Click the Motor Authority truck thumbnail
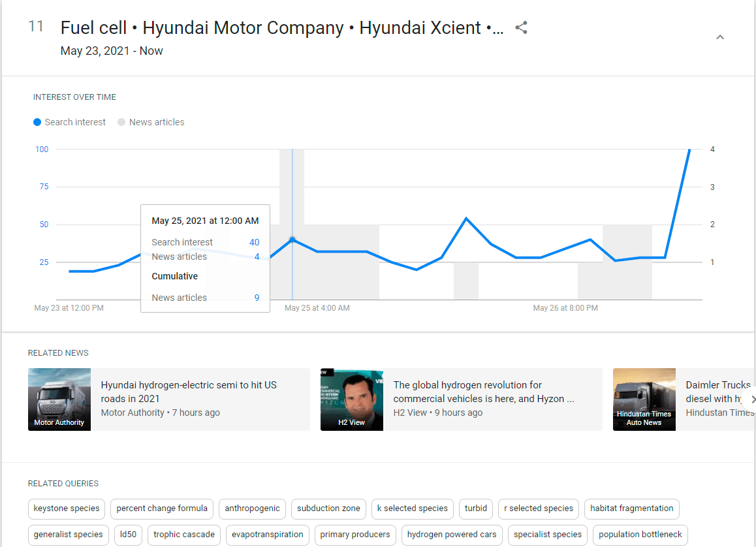 point(59,399)
